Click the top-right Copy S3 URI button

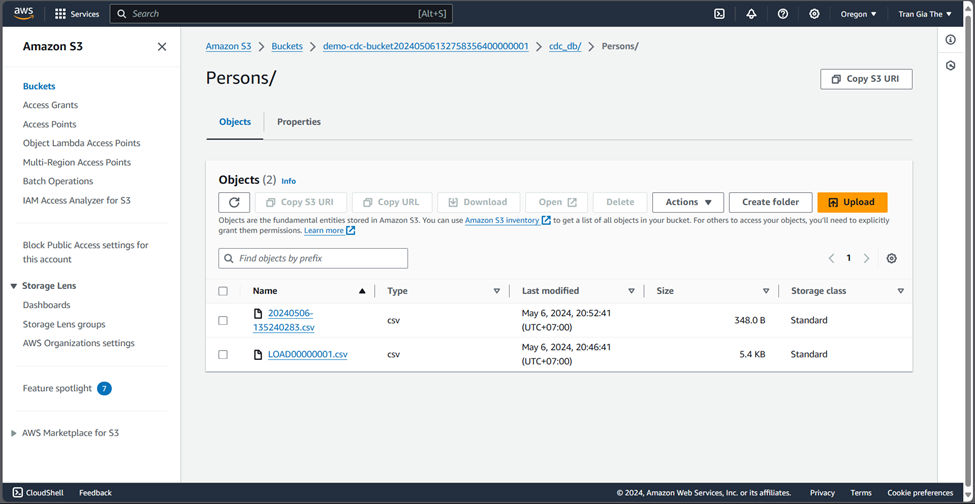pos(866,79)
